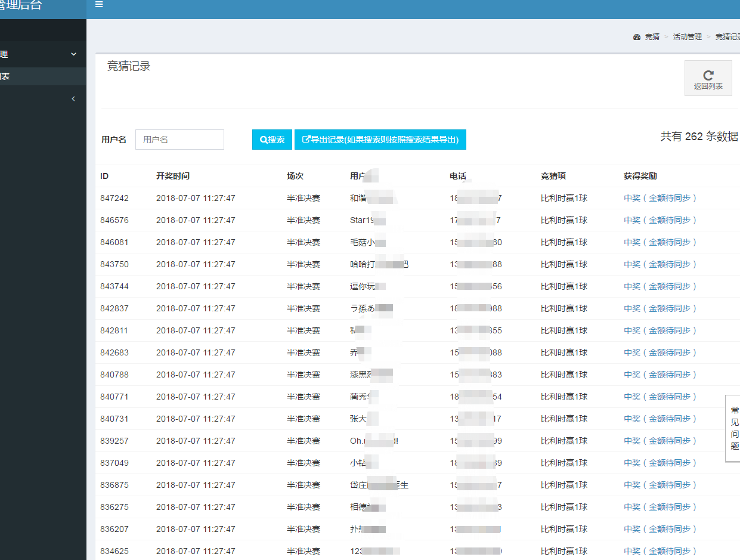
Task: Open the 活动管理 breadcrumb entry
Action: pyautogui.click(x=687, y=36)
